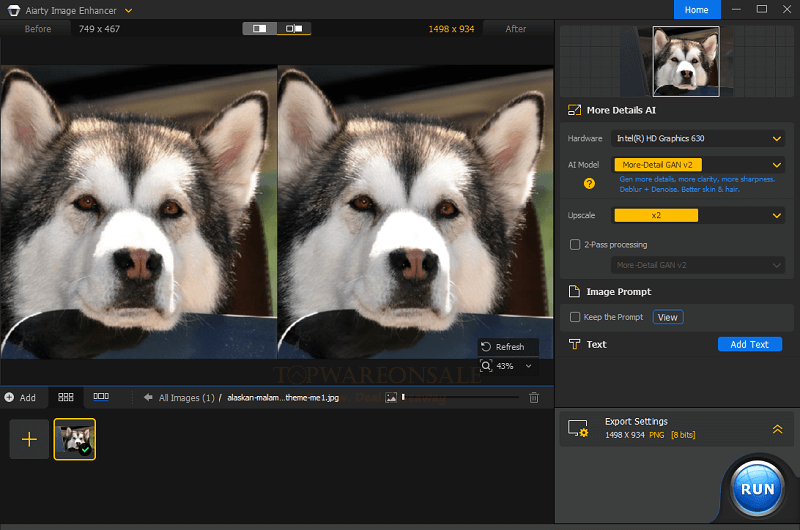
Task: Click the zoom magnifier icon
Action: [486, 366]
